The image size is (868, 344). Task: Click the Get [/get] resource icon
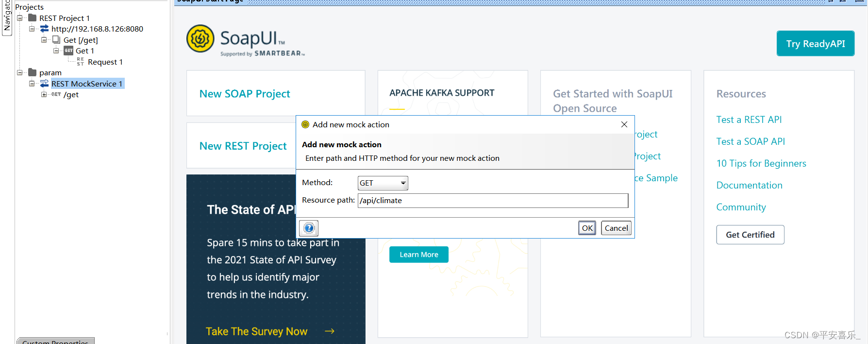[x=56, y=40]
